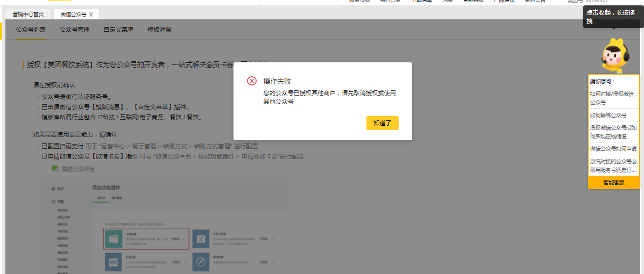Click the 猜你想问 heading
Viewport: 644px width, 274px height.
tap(603, 81)
